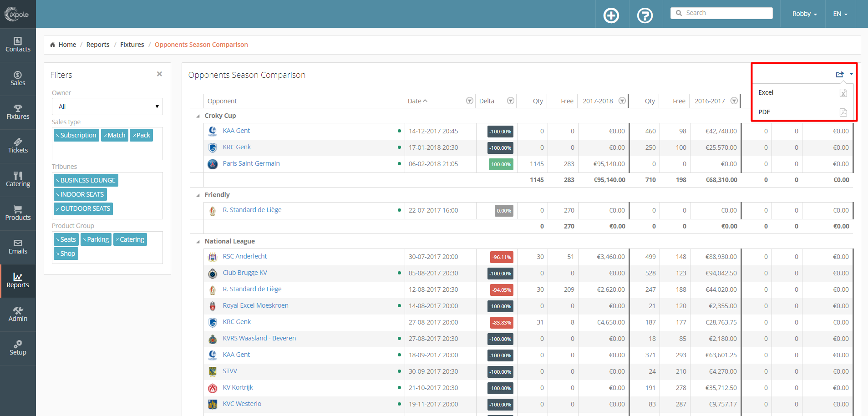Remove the Match sales type tag
The image size is (868, 416).
pos(105,136)
